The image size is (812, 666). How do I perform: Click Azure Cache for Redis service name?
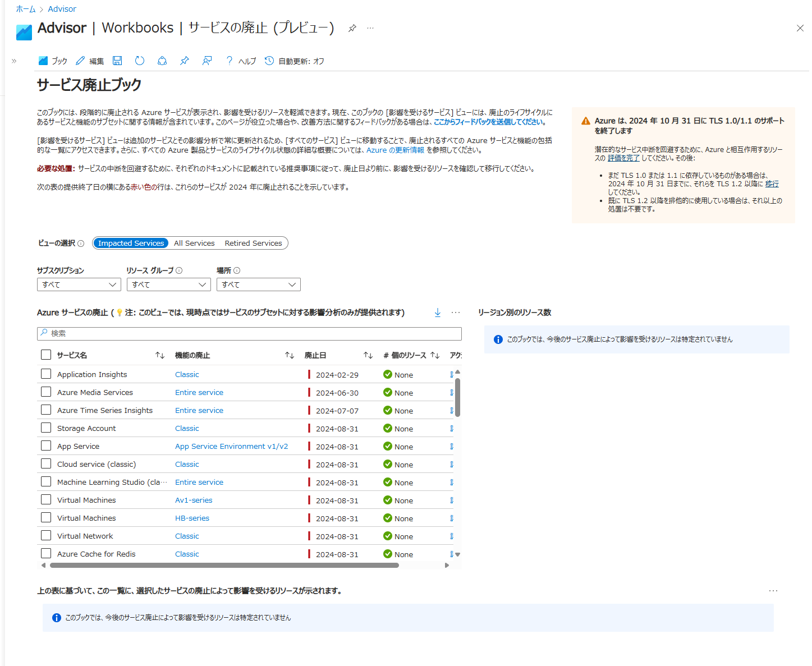[97, 554]
